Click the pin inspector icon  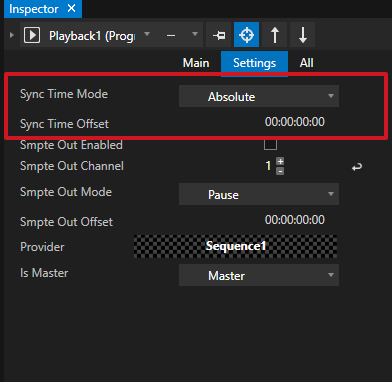[x=219, y=35]
